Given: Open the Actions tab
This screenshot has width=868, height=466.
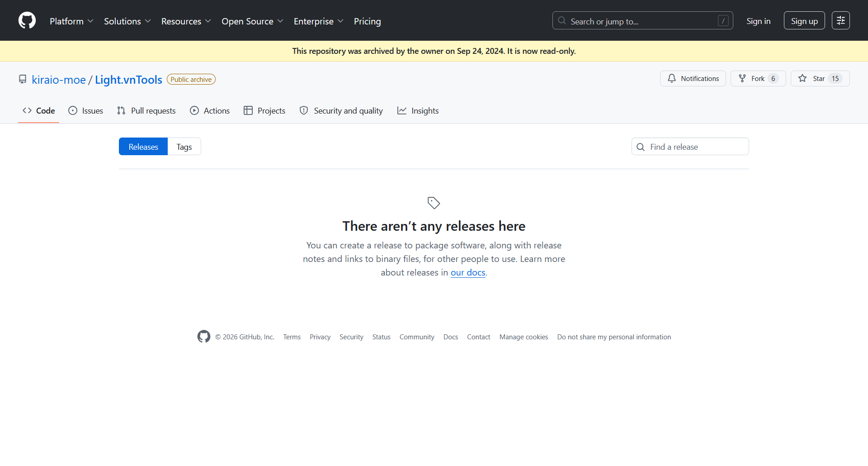Looking at the screenshot, I should pos(210,111).
